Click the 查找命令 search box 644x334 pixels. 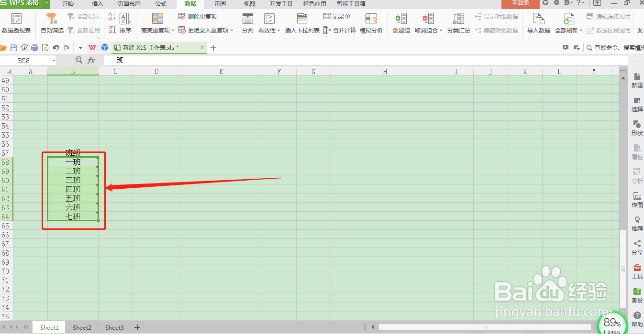tap(615, 48)
